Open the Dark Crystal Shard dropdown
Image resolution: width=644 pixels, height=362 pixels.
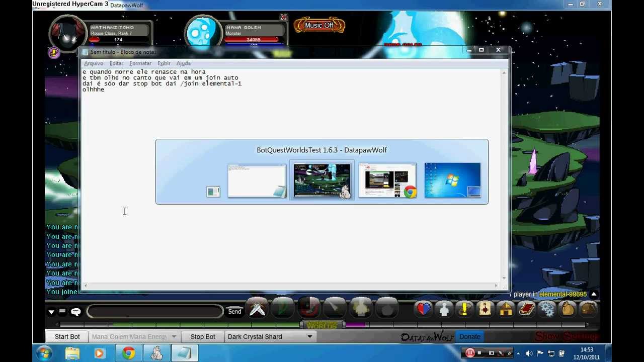coord(270,337)
